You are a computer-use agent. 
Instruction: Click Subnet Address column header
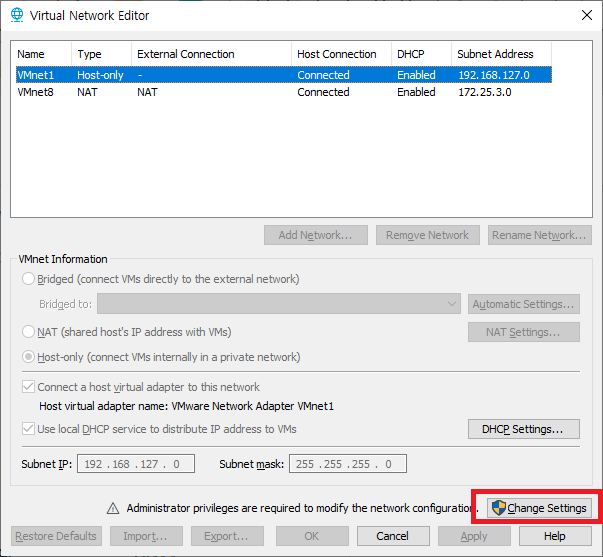501,54
